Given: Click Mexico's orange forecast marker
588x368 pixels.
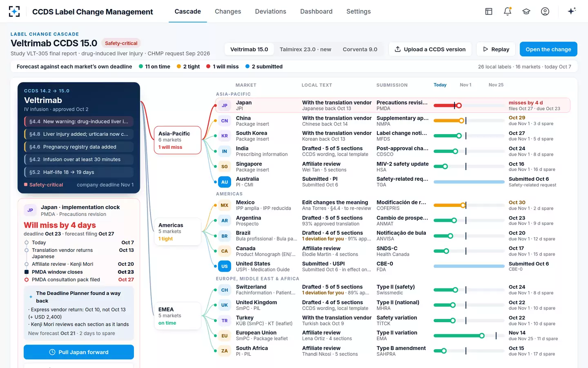Looking at the screenshot, I should pos(463,205).
